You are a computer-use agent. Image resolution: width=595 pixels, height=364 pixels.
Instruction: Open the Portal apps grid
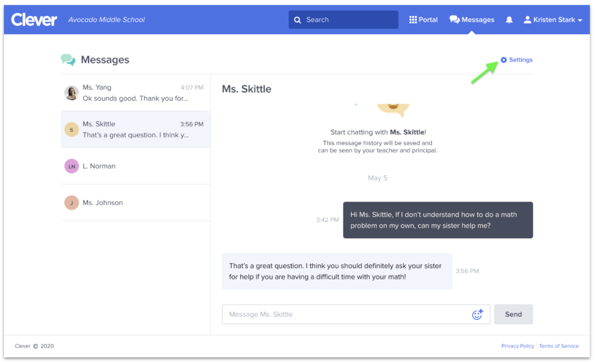(423, 20)
